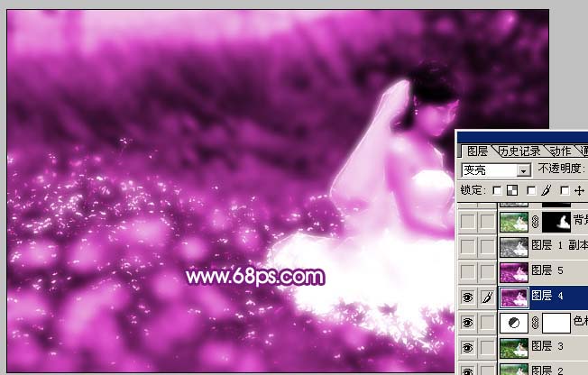
Task: Hide 图层 3 using its eye icon
Action: [468, 347]
